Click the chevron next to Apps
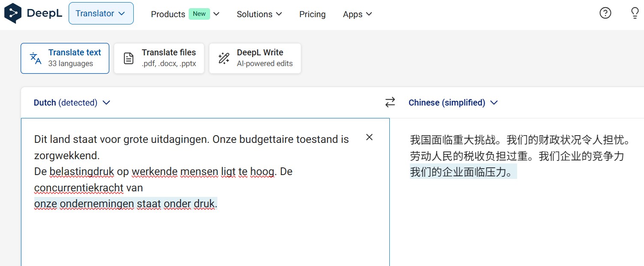644x266 pixels. tap(369, 14)
